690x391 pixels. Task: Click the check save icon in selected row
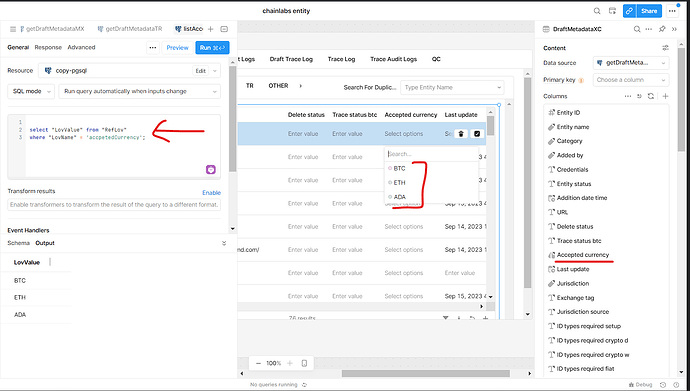(477, 134)
